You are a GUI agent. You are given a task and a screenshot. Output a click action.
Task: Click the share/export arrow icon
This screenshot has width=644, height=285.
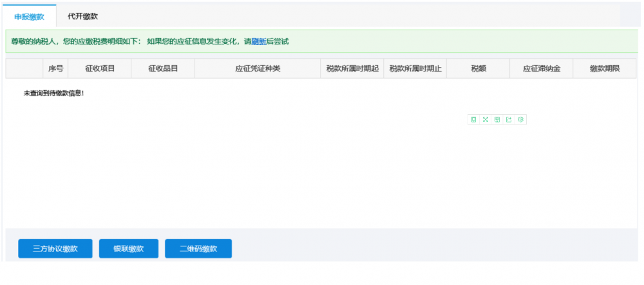509,119
